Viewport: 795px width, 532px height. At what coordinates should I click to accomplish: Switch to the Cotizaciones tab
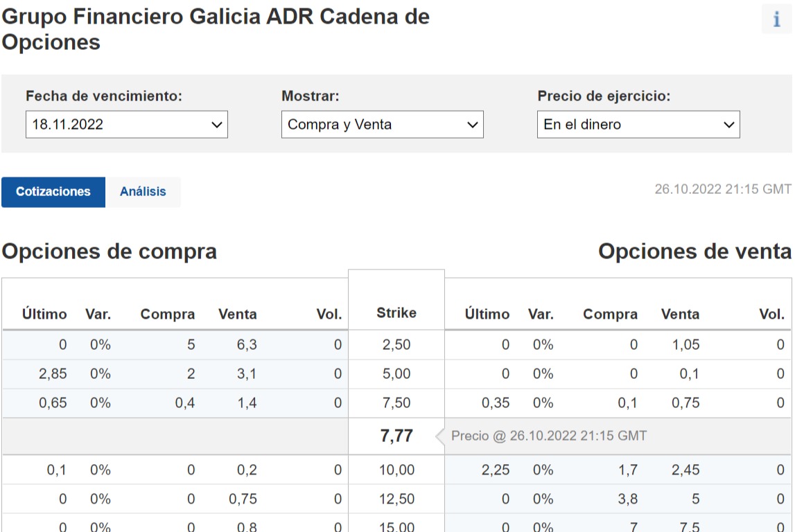click(x=53, y=192)
